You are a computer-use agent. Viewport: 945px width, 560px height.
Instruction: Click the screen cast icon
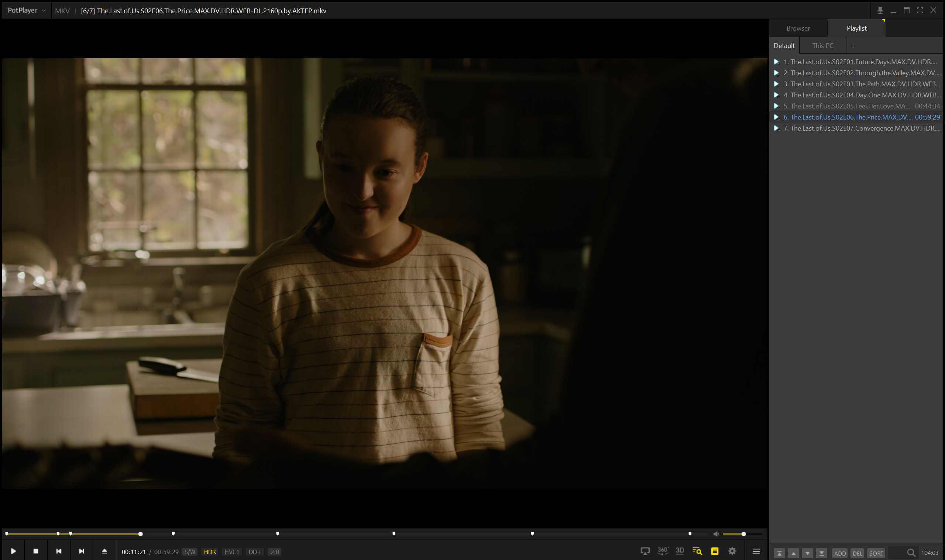pos(645,551)
